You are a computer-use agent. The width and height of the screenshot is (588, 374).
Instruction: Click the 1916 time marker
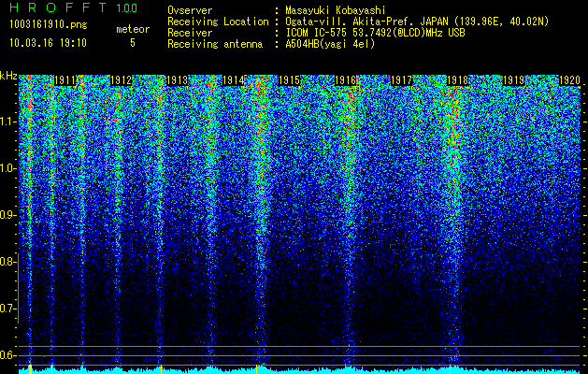coord(345,80)
